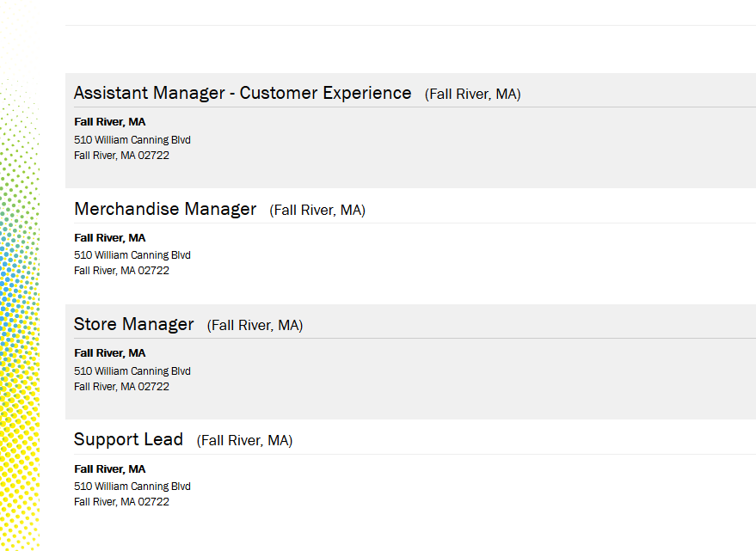Select bold Fall River heading under Merchandise Manager
This screenshot has width=756, height=551.
coord(110,237)
